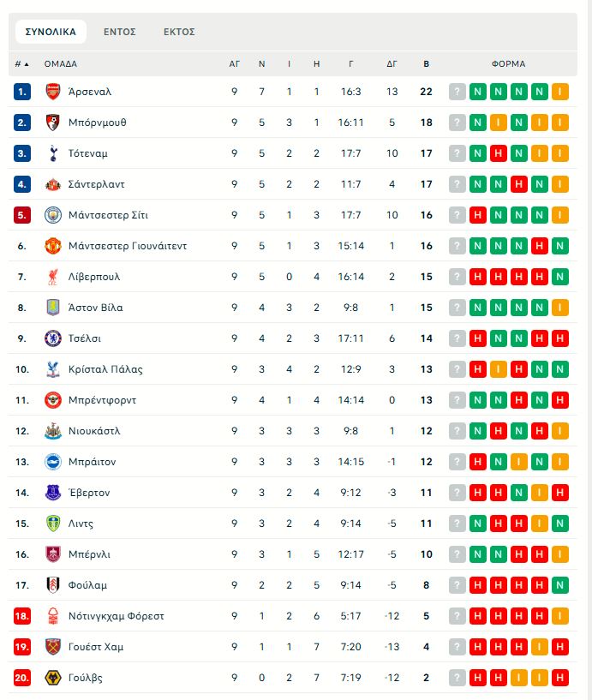This screenshot has width=592, height=700.
Task: Click Arsenal's gray upcoming match form badge
Action: coord(457,92)
